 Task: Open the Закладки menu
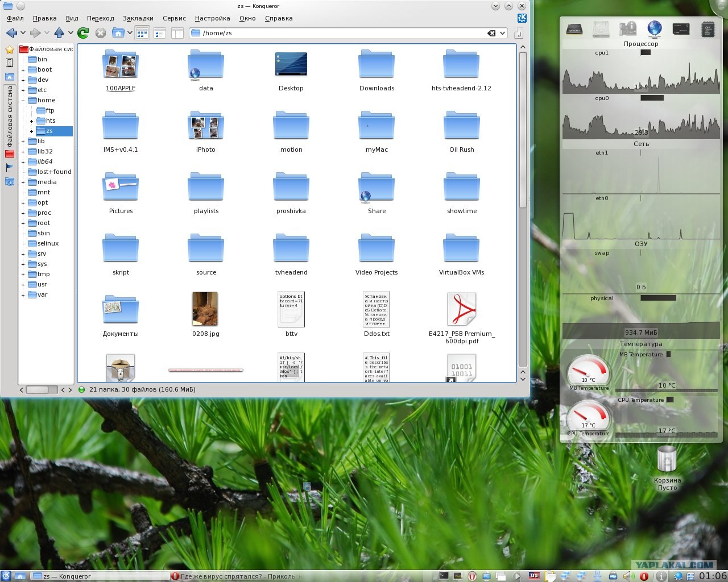[x=138, y=18]
